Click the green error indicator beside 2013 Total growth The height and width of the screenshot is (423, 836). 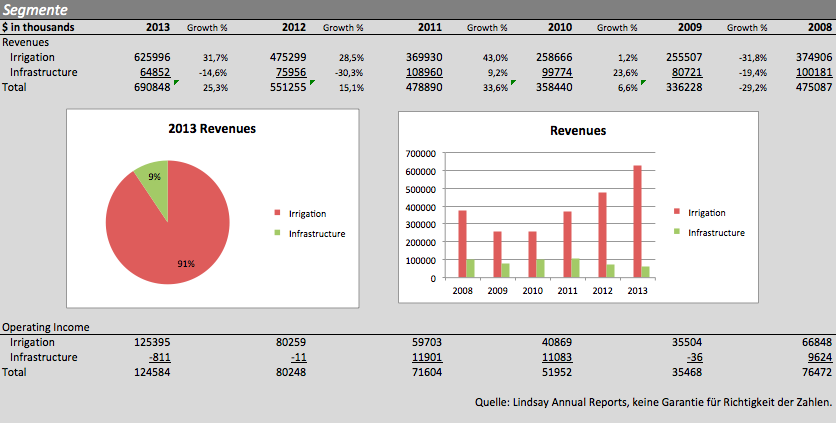coord(176,83)
